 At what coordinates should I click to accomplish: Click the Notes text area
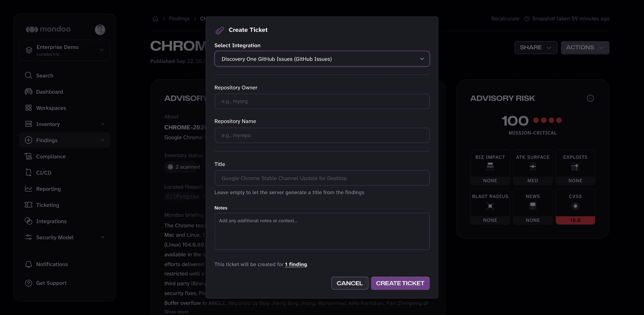(322, 231)
